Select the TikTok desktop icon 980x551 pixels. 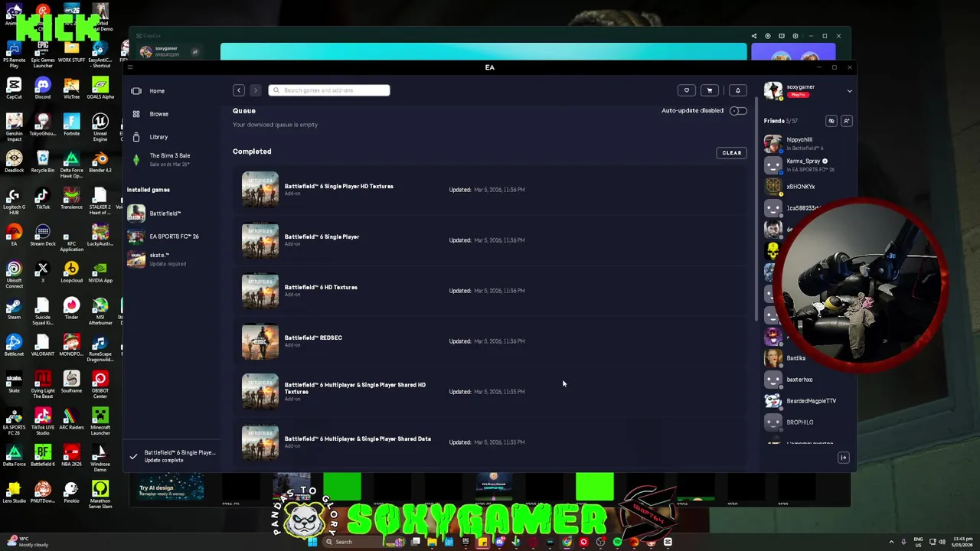(x=43, y=197)
